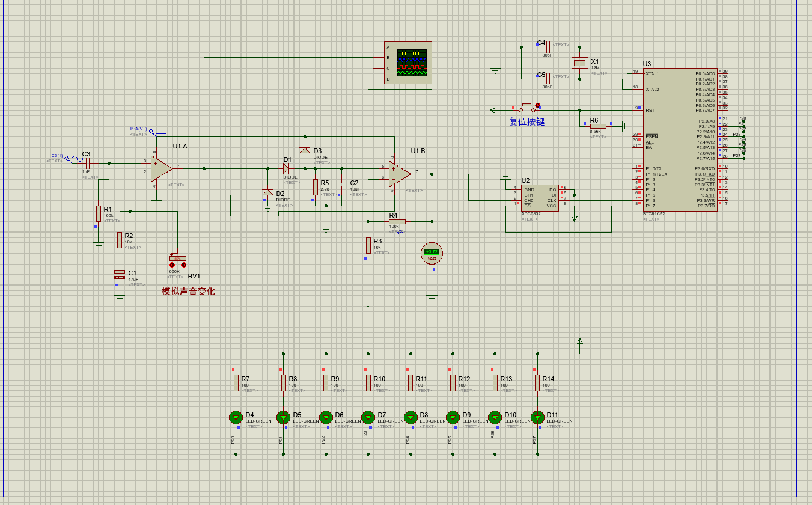Image resolution: width=812 pixels, height=505 pixels.
Task: Select green LED D11
Action: tap(537, 417)
